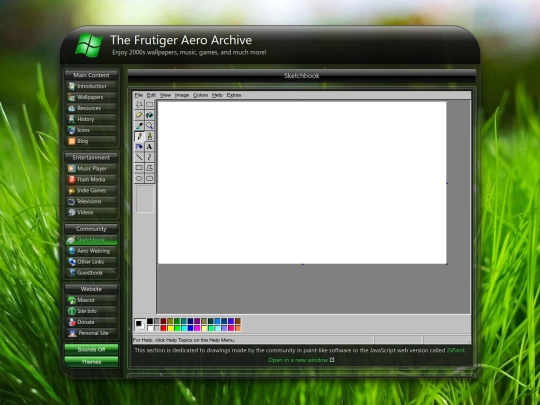
Task: Follow the JSPaint link
Action: [x=456, y=350]
